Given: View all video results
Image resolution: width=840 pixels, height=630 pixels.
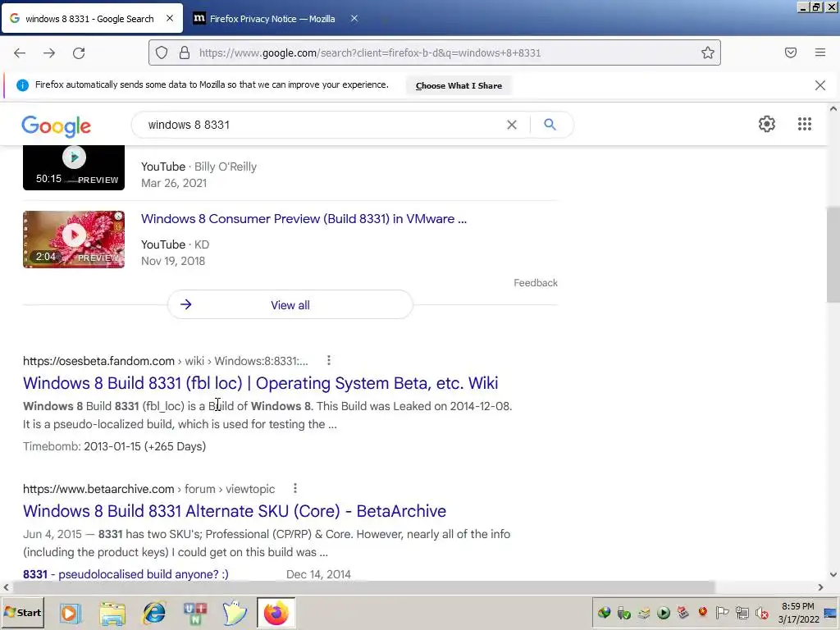Looking at the screenshot, I should click(290, 305).
